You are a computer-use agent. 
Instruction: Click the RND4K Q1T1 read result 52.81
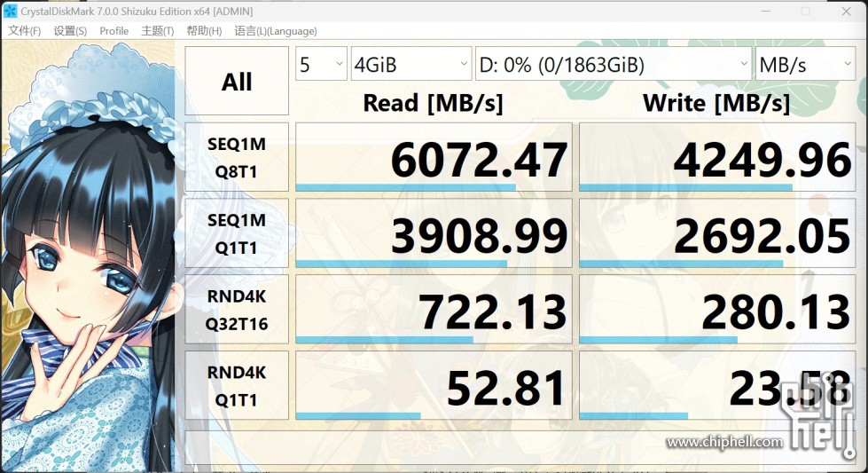click(x=434, y=385)
